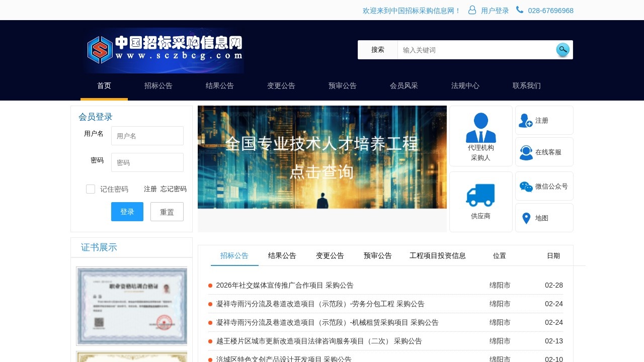The width and height of the screenshot is (644, 362).
Task: Open the 微信公众号 WeChat icon
Action: 526,186
